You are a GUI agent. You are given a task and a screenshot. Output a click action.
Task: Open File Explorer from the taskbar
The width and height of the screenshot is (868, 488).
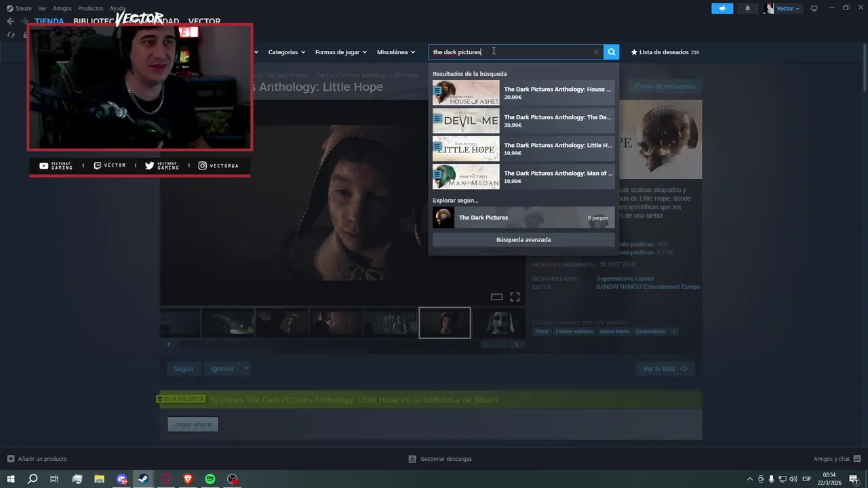(99, 479)
